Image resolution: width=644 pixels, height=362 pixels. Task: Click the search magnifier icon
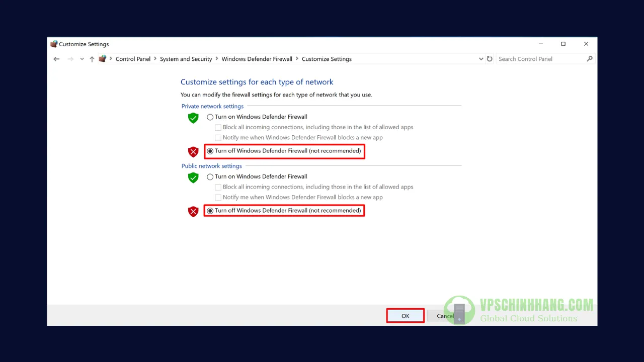tap(590, 59)
